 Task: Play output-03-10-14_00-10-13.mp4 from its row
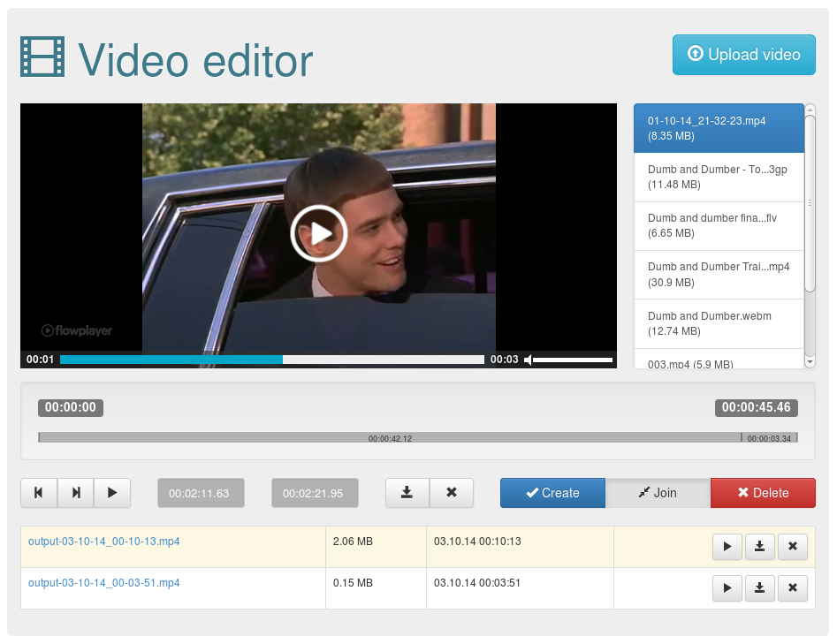[x=727, y=546]
